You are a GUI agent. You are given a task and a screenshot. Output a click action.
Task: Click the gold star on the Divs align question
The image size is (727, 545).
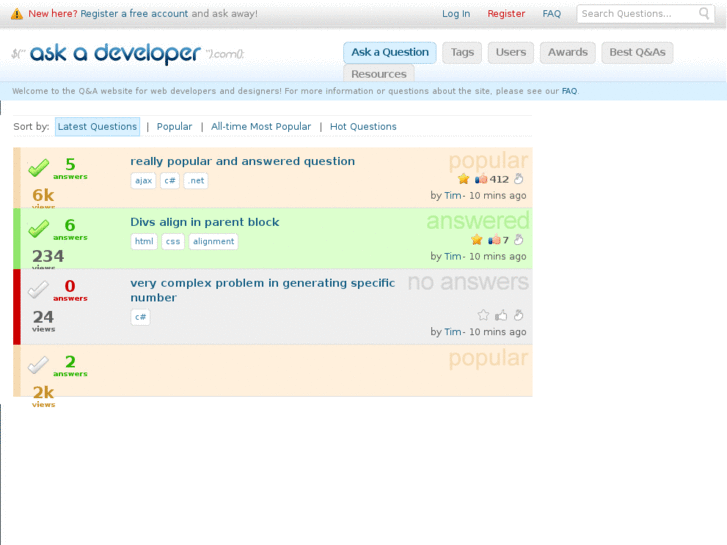477,240
